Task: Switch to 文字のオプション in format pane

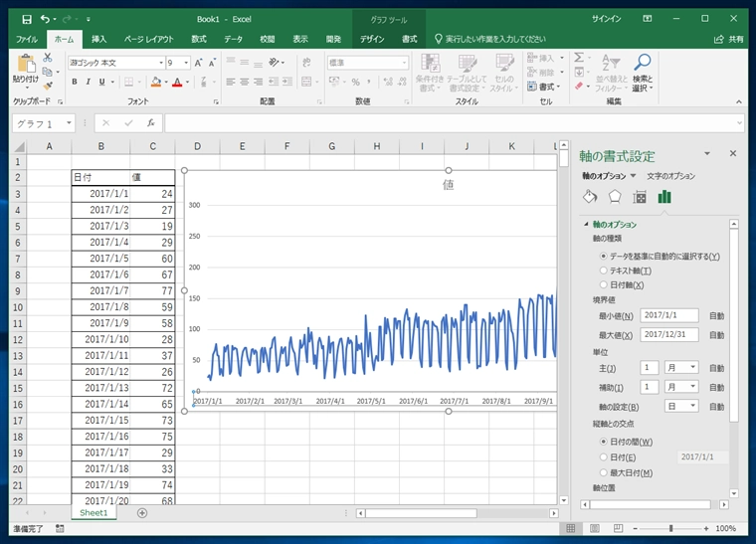Action: [x=670, y=176]
